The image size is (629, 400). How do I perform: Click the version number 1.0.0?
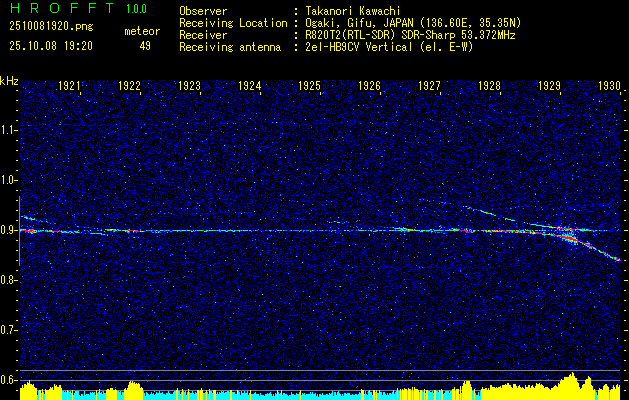[x=136, y=8]
